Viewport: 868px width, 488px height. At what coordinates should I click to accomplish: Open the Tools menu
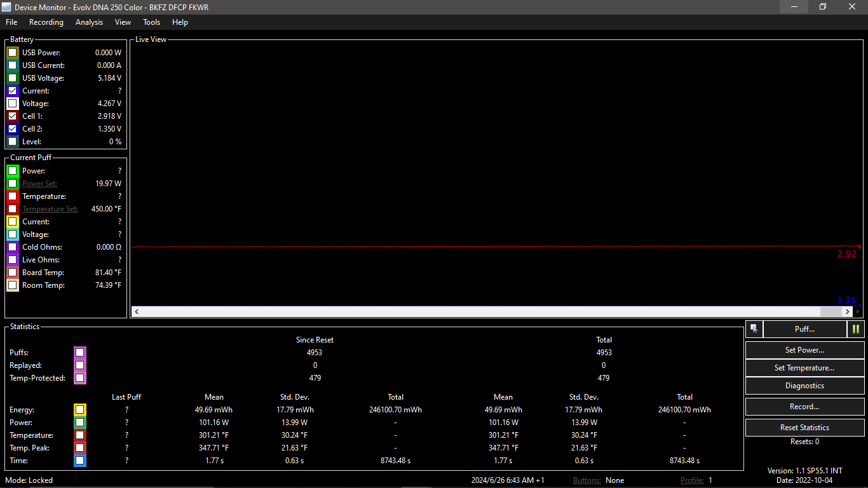point(151,22)
